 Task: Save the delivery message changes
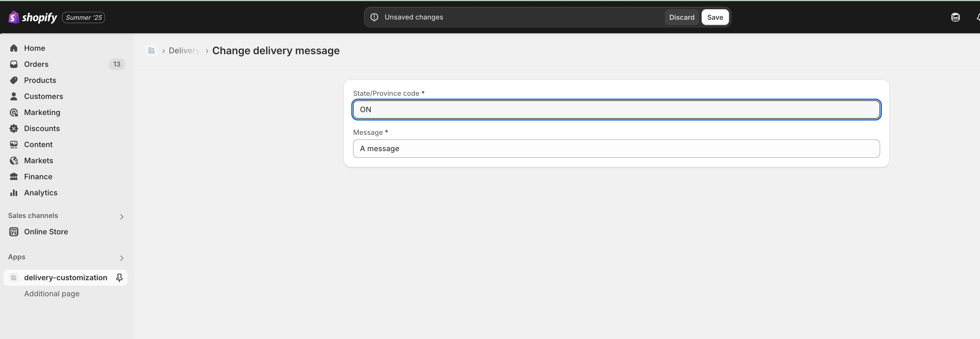click(715, 17)
